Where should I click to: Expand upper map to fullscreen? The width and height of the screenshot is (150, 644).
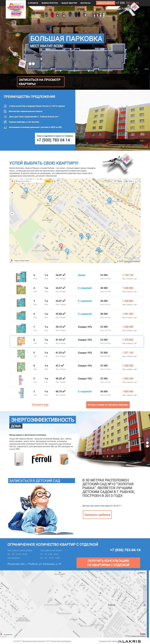pos(138,181)
